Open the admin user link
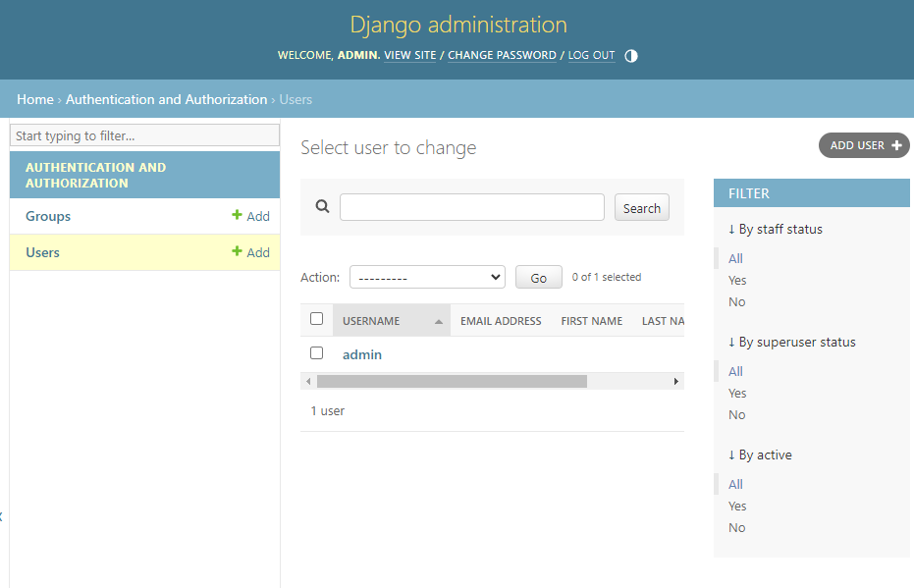Screen dimensions: 914x588 [x=362, y=354]
